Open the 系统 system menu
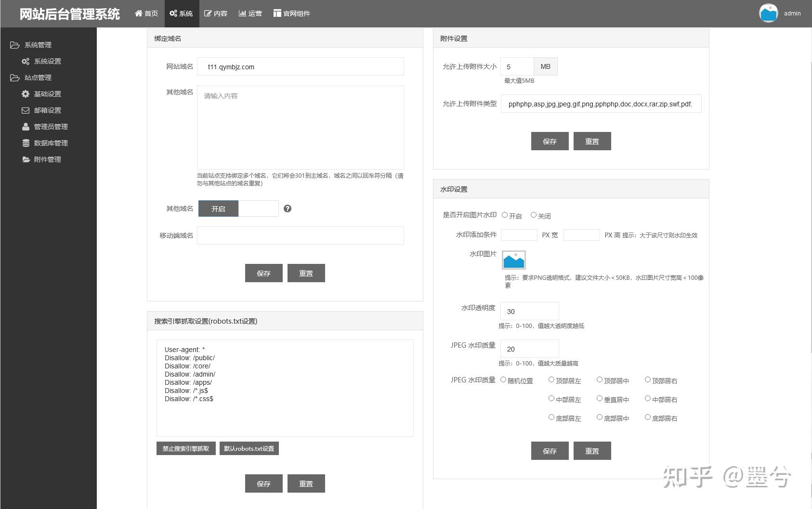The height and width of the screenshot is (509, 812). click(x=181, y=13)
